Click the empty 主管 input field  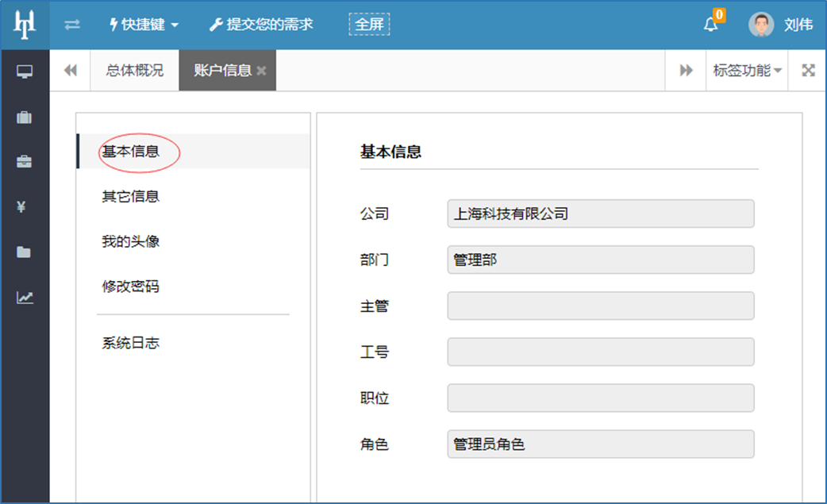[x=601, y=306]
